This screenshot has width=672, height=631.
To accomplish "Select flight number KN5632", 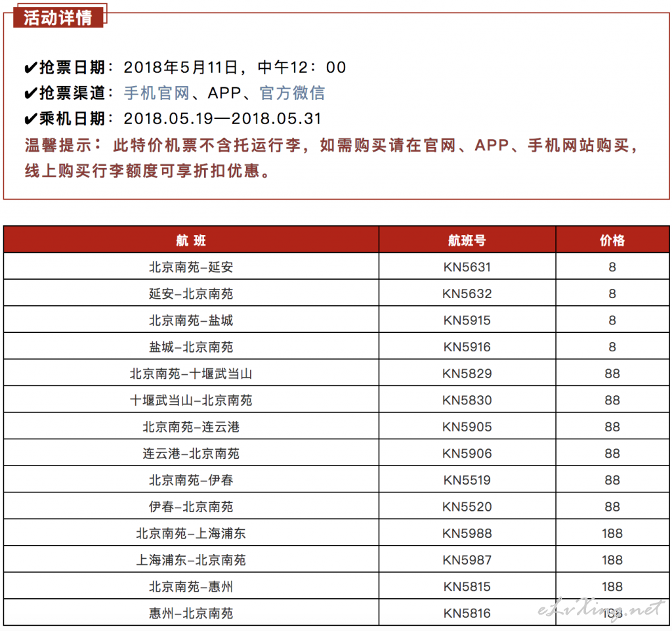I will (467, 294).
